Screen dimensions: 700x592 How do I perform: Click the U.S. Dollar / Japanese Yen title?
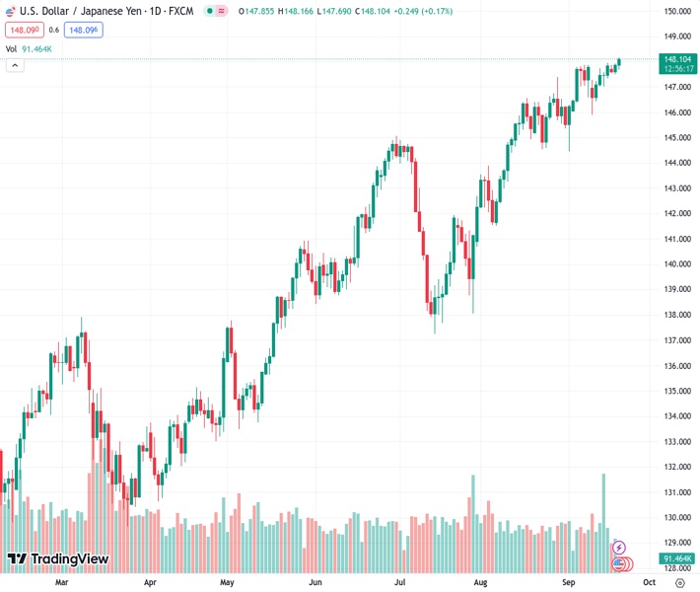pos(86,10)
